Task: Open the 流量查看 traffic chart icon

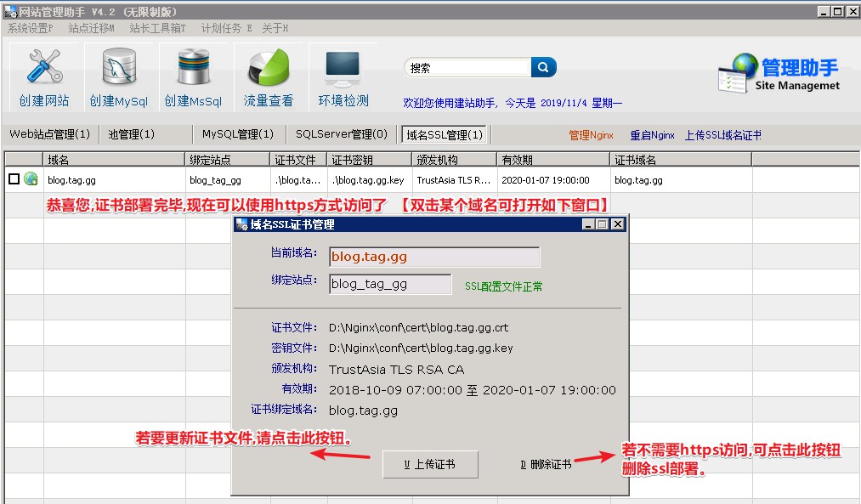Action: coord(268,68)
